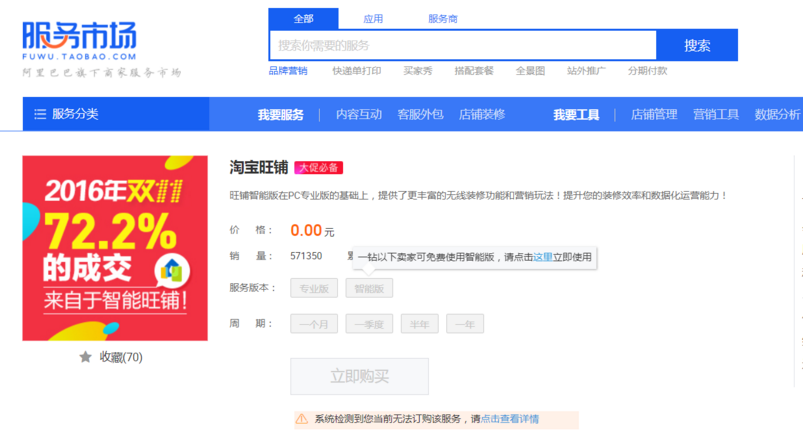Screen dimensions: 809x443
Task: Expand the 服务分类 category menu
Action: (x=116, y=114)
